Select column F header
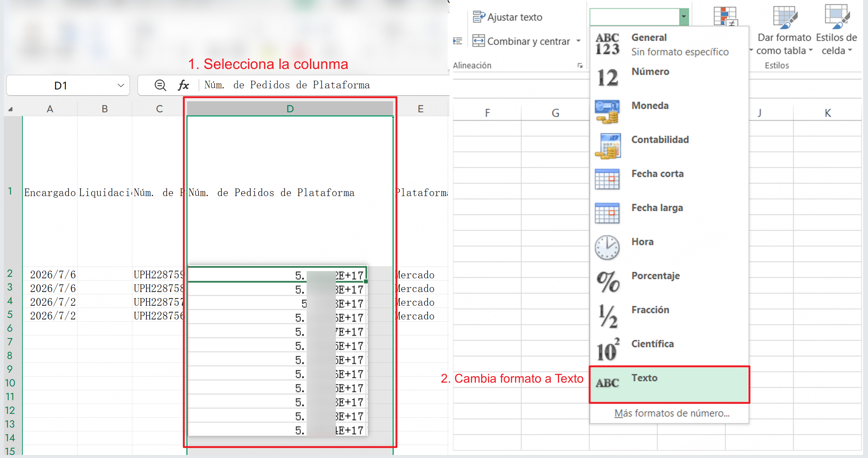Screen dimensions: 868x458 [487, 113]
